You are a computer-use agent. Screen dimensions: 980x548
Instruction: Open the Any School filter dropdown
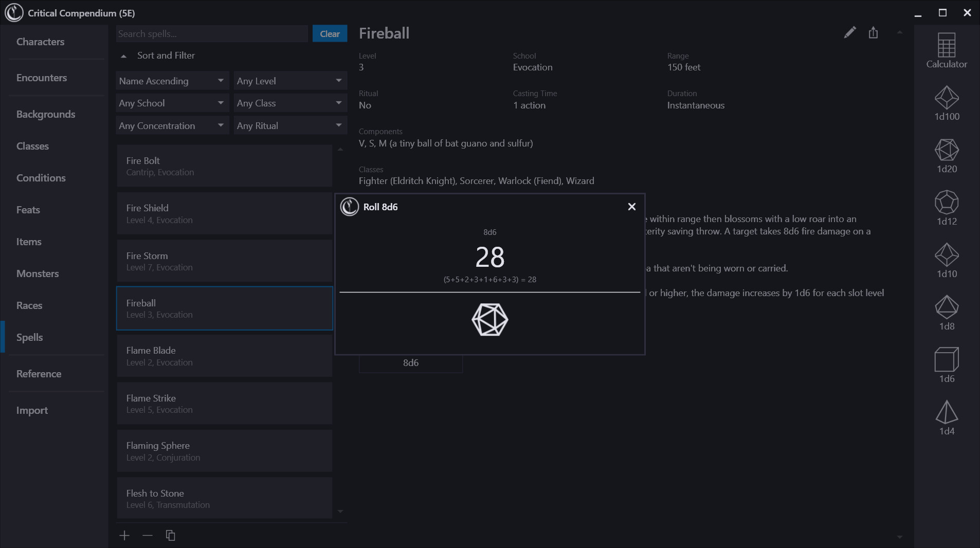coord(172,103)
